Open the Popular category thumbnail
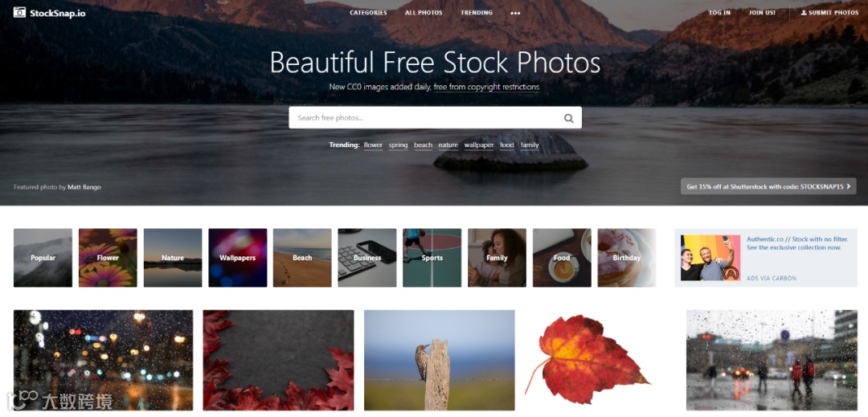868x417 pixels. pyautogui.click(x=43, y=258)
